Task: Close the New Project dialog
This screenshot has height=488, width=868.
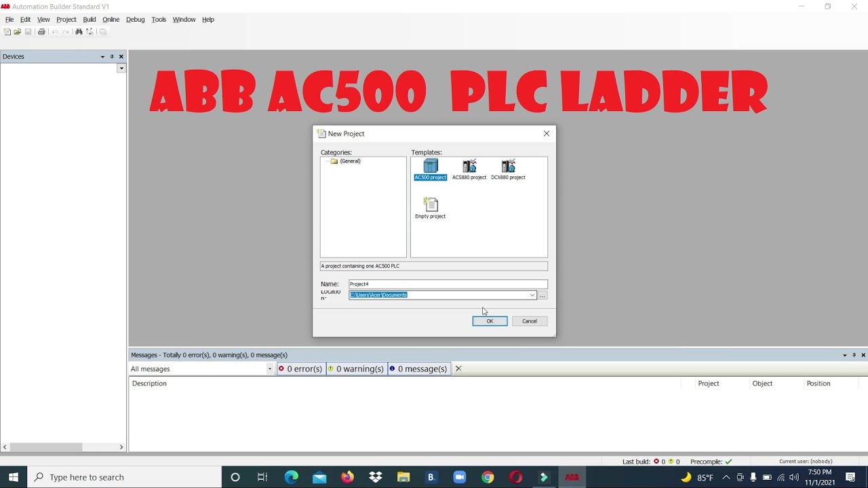Action: [547, 134]
